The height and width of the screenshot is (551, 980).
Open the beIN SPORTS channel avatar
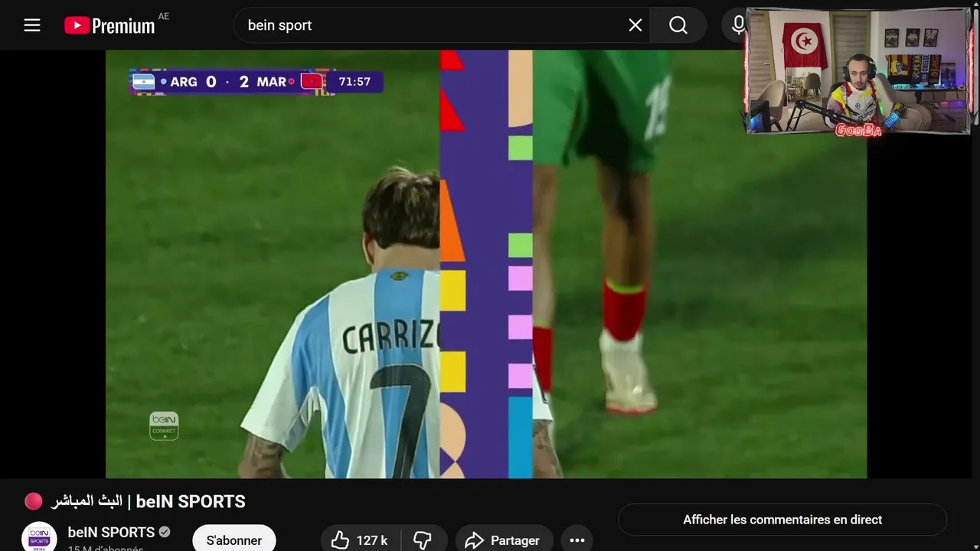click(x=39, y=537)
